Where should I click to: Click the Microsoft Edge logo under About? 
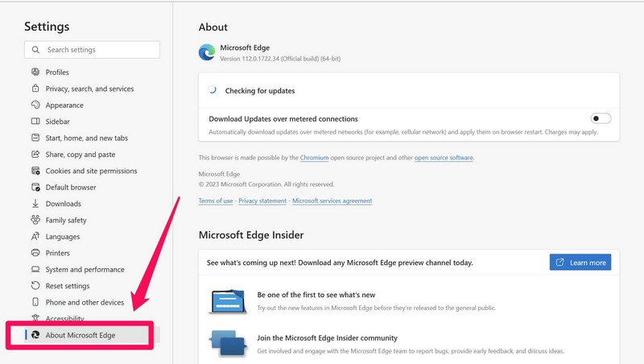click(x=207, y=52)
